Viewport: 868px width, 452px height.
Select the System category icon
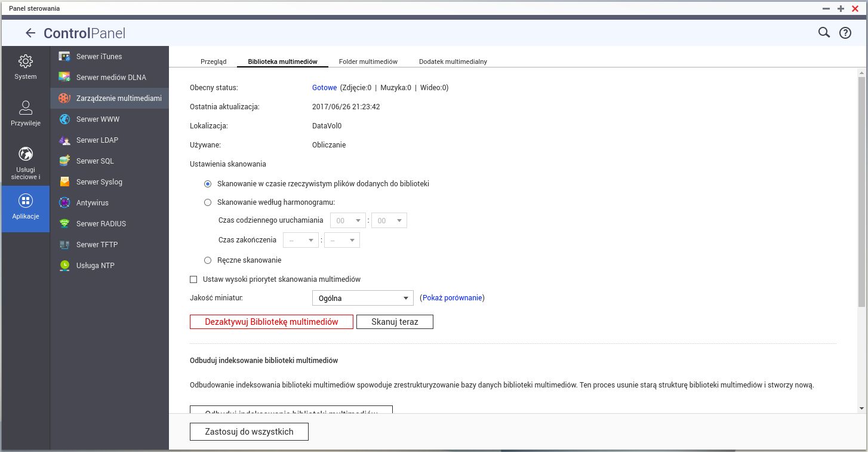[x=25, y=66]
